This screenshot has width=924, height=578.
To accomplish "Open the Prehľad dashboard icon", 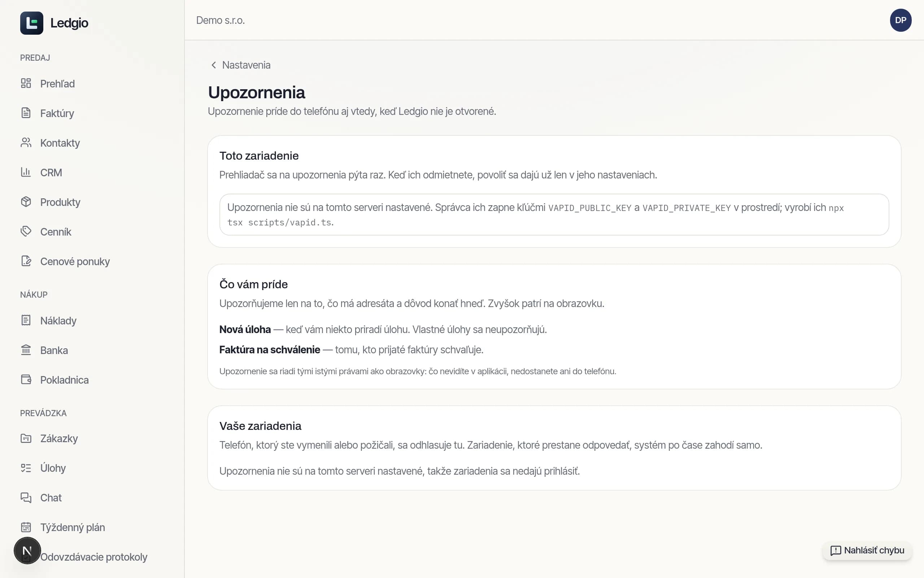I will click(26, 83).
